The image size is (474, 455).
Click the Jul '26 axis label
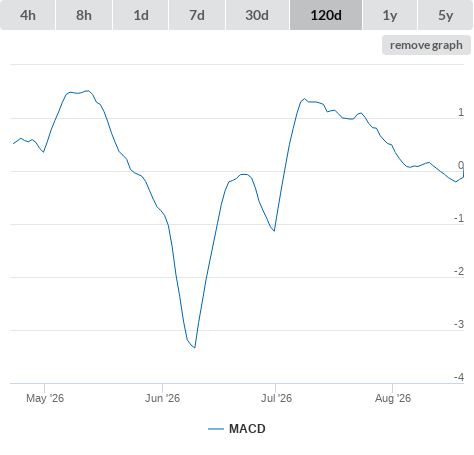click(x=276, y=398)
